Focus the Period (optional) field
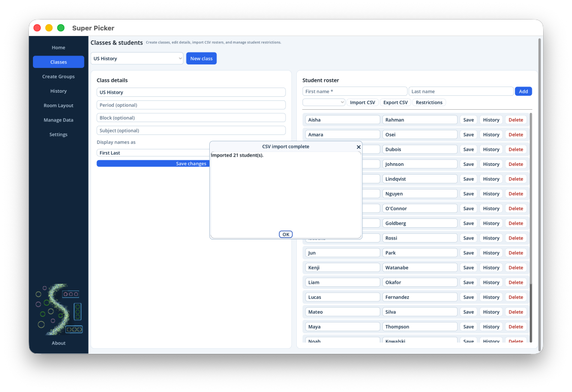This screenshot has width=572, height=392. [191, 105]
